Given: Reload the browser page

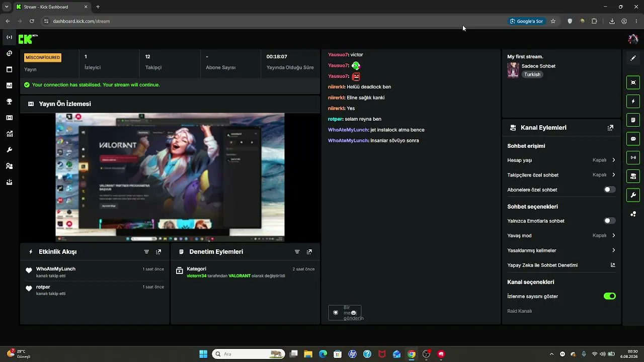Looking at the screenshot, I should pos(32,21).
